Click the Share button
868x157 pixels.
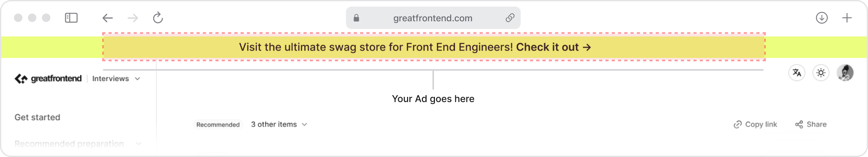click(x=811, y=124)
